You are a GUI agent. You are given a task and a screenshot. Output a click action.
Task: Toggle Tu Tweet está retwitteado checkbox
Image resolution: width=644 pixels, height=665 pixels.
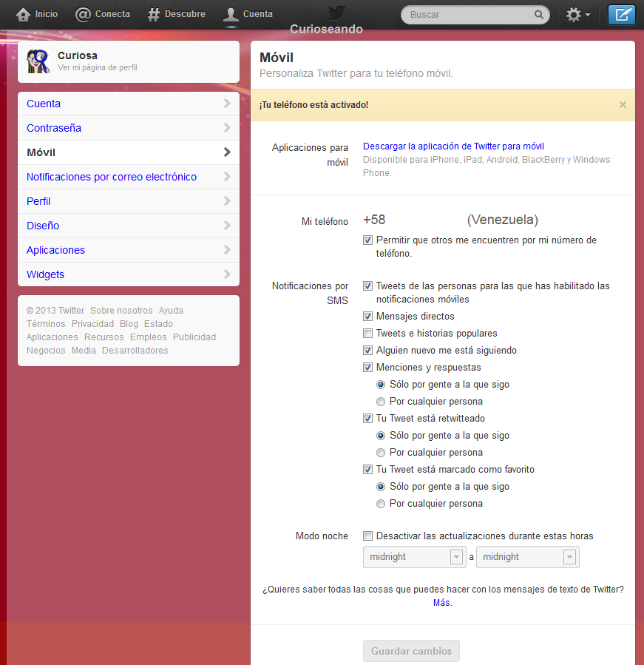pyautogui.click(x=367, y=419)
